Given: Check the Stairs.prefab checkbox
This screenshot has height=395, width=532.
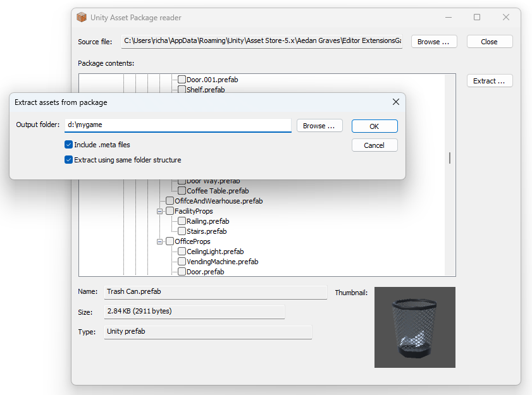Looking at the screenshot, I should point(182,231).
